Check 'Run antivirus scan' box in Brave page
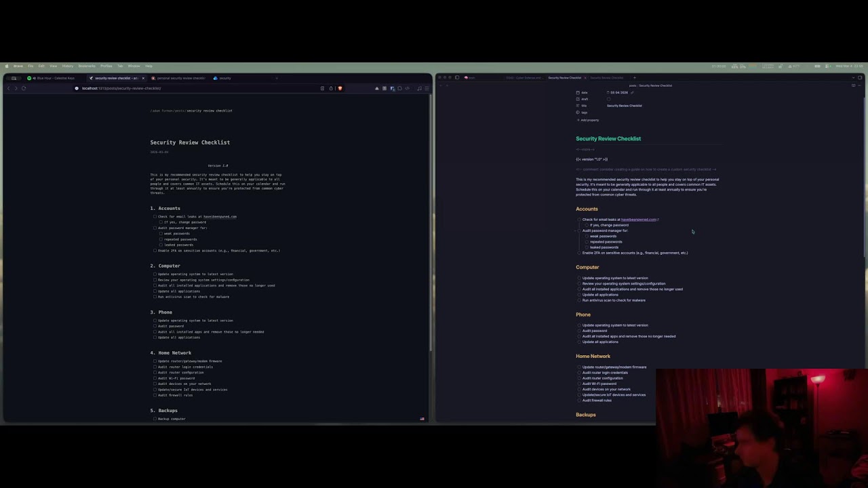Viewport: 868px width, 488px height. [155, 297]
